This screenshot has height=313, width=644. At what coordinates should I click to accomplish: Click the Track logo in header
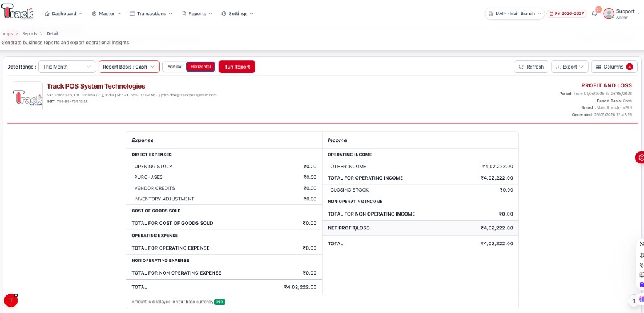[x=17, y=11]
